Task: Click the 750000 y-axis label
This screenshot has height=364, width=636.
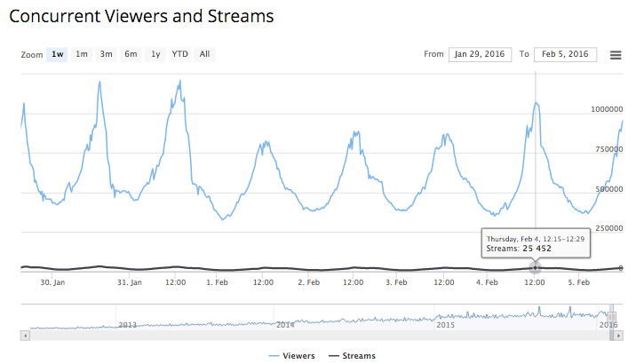Action: click(x=609, y=149)
